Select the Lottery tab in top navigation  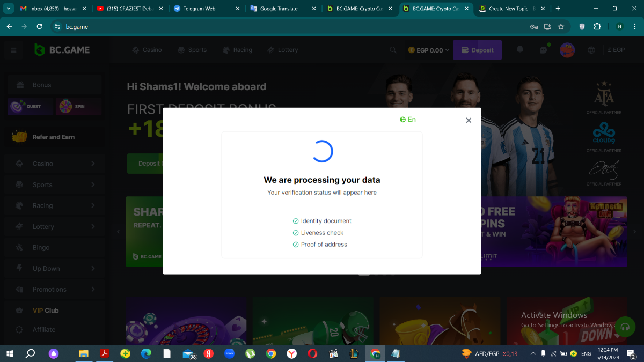pos(282,50)
